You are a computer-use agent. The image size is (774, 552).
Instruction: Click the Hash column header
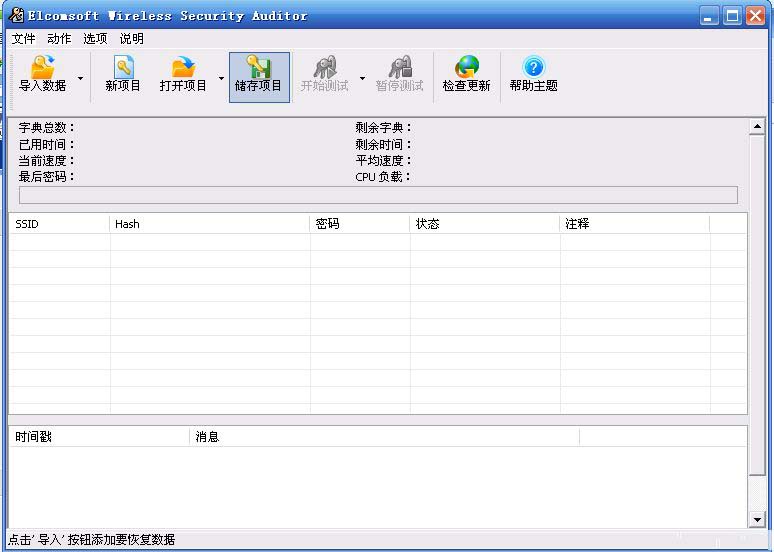click(209, 224)
